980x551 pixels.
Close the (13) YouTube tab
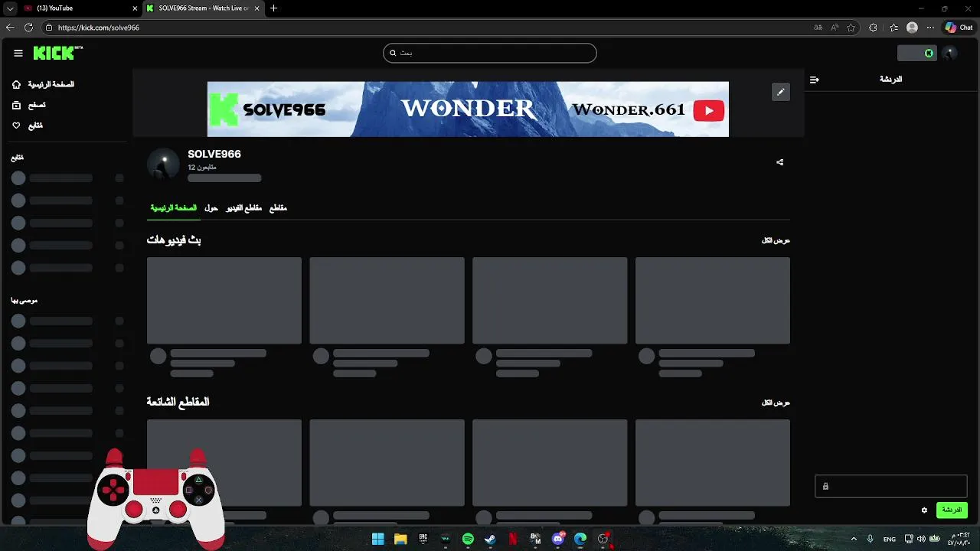pyautogui.click(x=136, y=8)
